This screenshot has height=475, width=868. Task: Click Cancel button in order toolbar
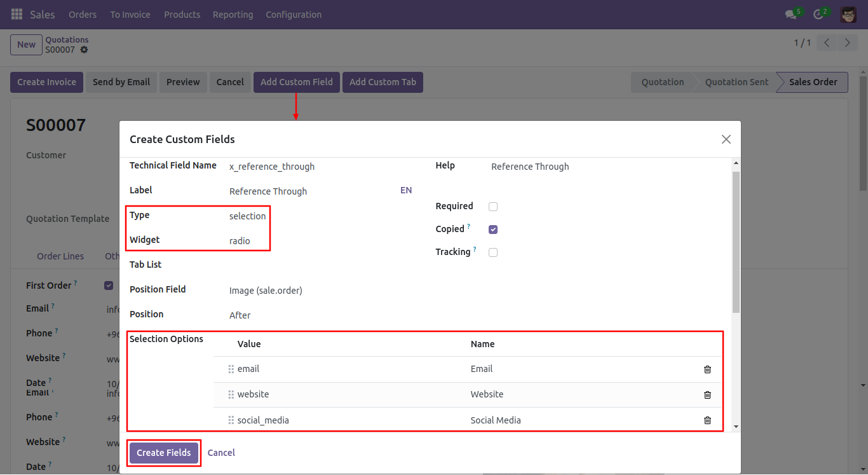coord(230,82)
